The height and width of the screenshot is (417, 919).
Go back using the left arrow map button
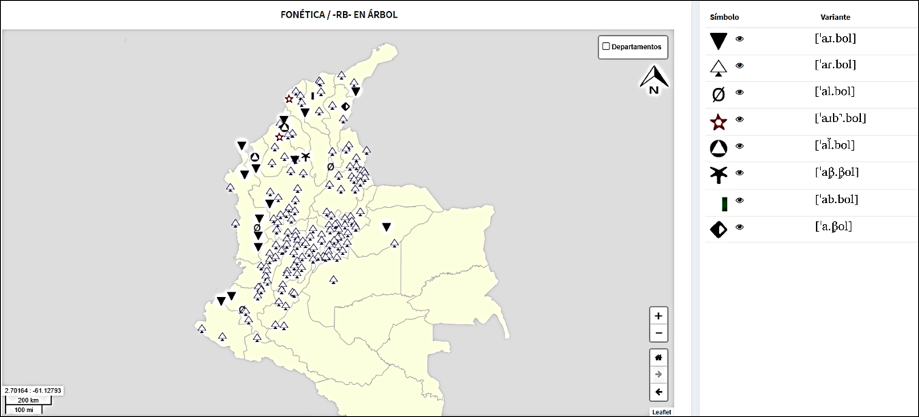[658, 392]
